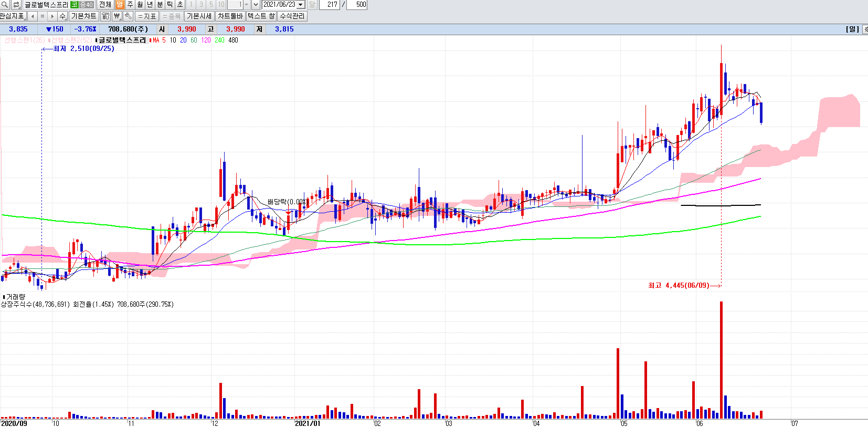Toggle the 기본시세 panel
Image resolution: width=868 pixels, height=427 pixels.
pyautogui.click(x=199, y=16)
